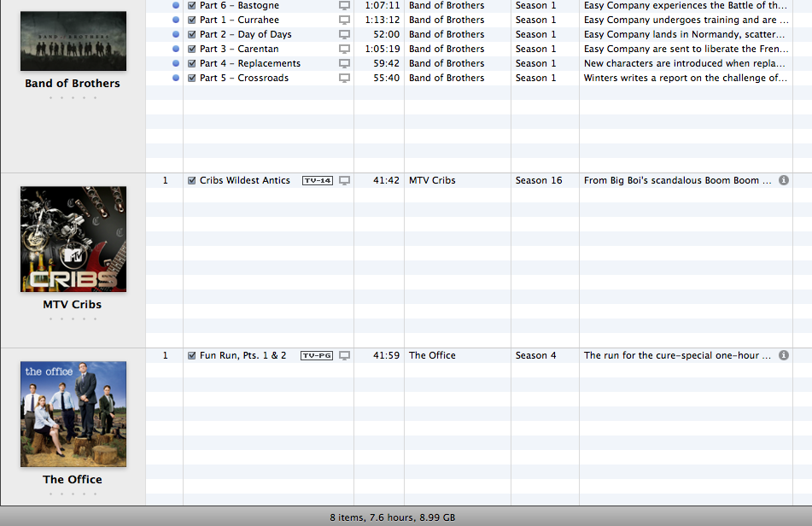Uncheck the Part 1 – Currahee checkbox
This screenshot has width=812, height=526.
click(191, 20)
